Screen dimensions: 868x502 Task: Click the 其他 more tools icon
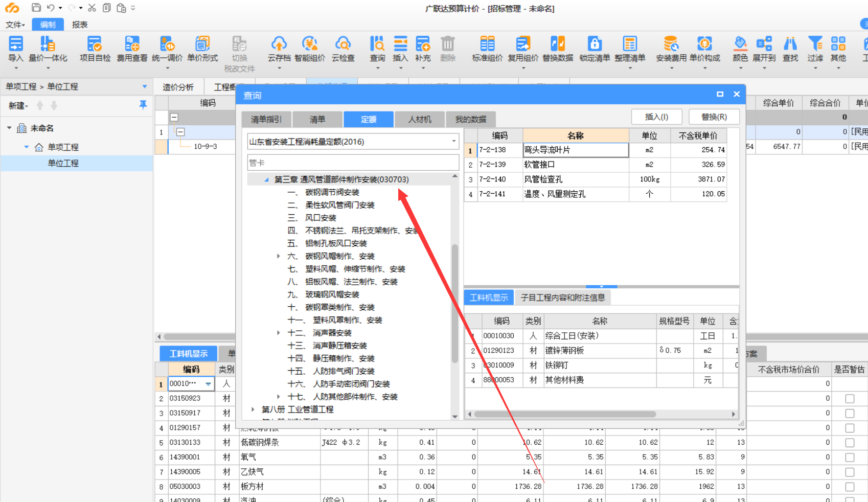838,44
